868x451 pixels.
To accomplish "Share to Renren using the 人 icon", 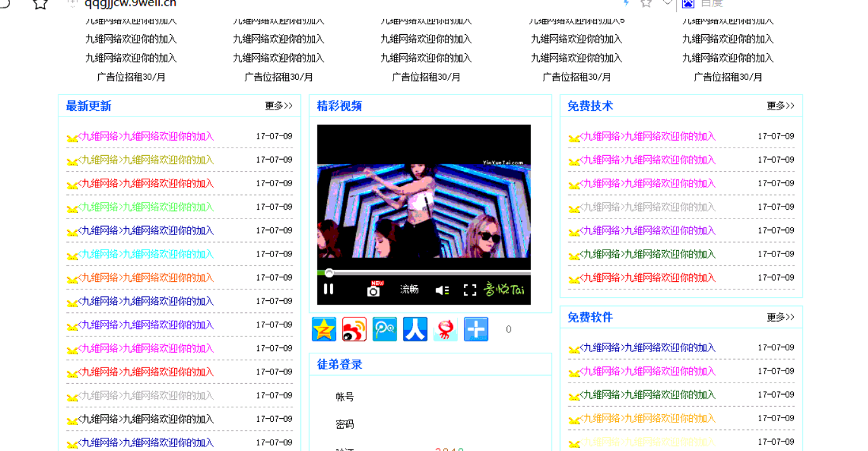I will 415,329.
